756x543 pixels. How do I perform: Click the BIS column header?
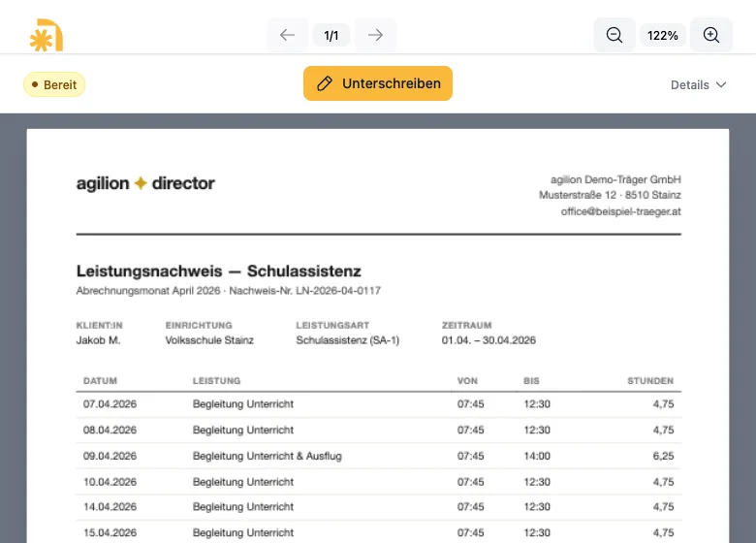[x=531, y=381]
